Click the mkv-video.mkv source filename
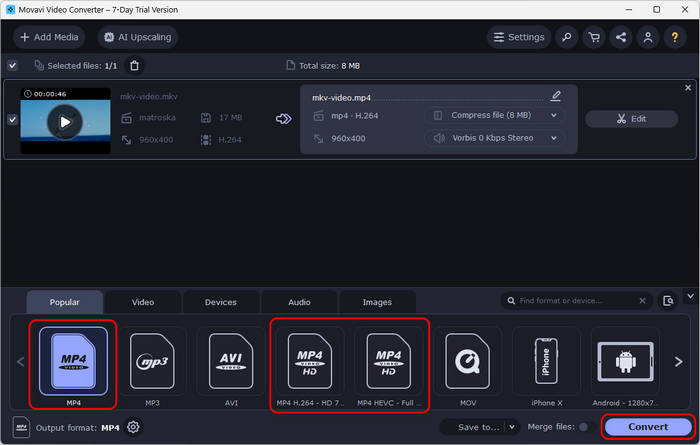This screenshot has height=445, width=700. 149,96
